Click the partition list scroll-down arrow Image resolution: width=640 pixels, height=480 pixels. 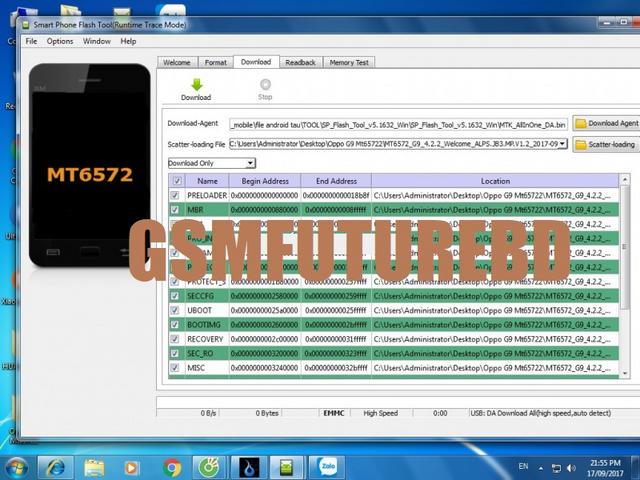(x=624, y=373)
